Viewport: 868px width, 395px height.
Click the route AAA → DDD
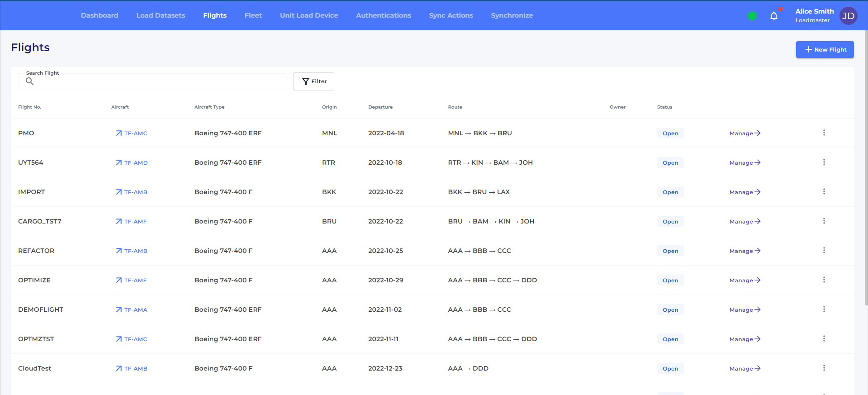[468, 368]
